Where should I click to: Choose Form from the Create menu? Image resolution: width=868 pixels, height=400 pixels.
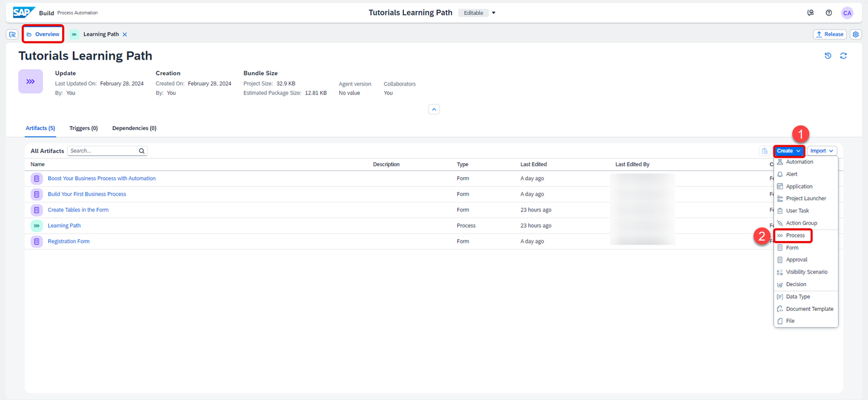pos(806,248)
